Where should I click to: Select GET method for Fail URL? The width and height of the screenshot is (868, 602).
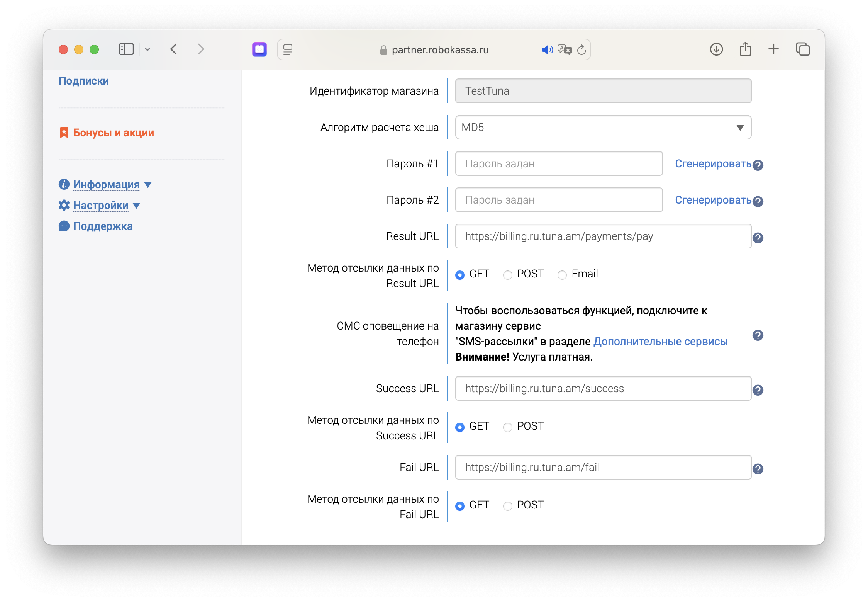[460, 506]
